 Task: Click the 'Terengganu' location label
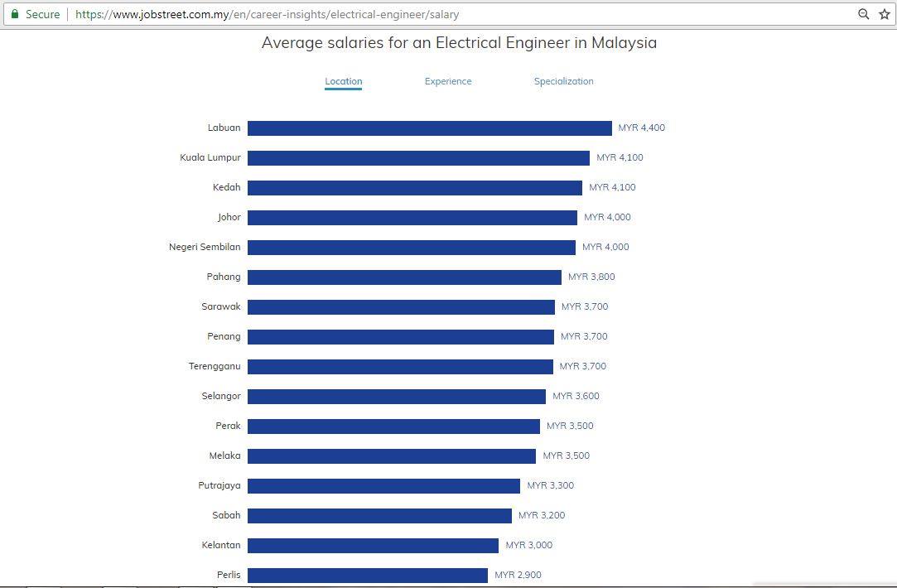point(215,365)
